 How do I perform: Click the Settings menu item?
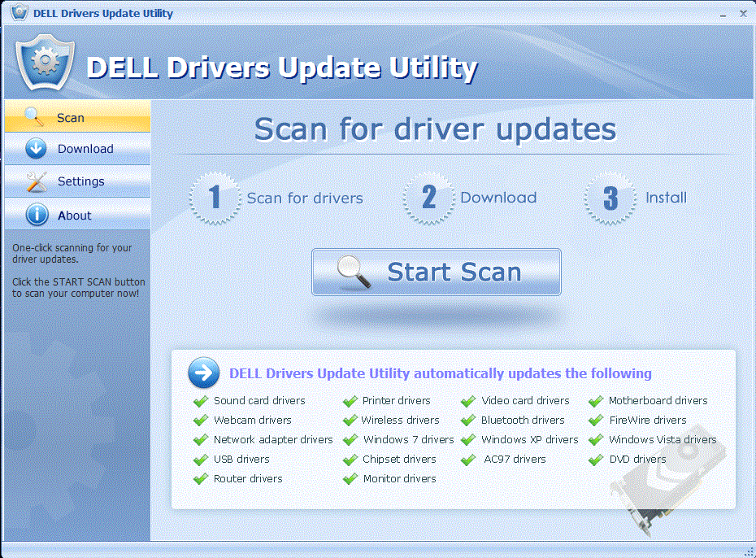click(x=80, y=181)
